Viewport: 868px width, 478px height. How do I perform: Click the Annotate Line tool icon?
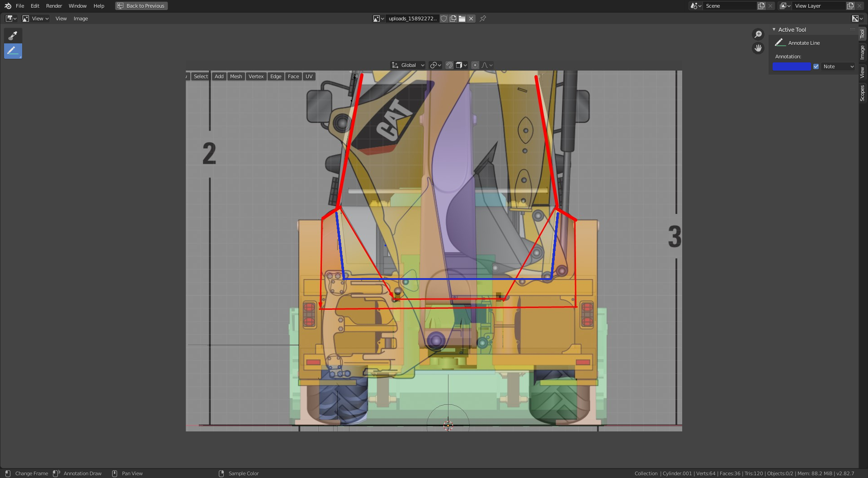[x=780, y=43]
